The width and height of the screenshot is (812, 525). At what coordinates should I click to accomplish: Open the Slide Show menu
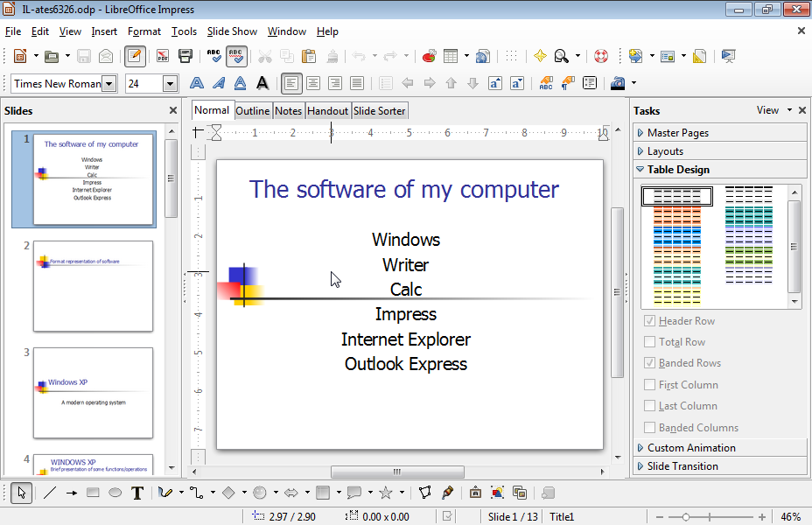(x=232, y=31)
